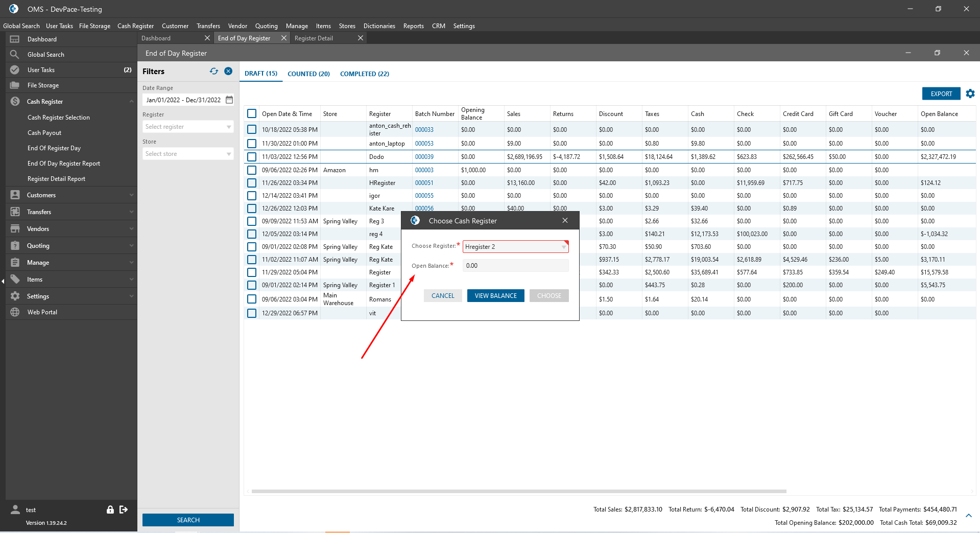Image resolution: width=980 pixels, height=533 pixels.
Task: Open the Select store filter dropdown
Action: pos(187,154)
